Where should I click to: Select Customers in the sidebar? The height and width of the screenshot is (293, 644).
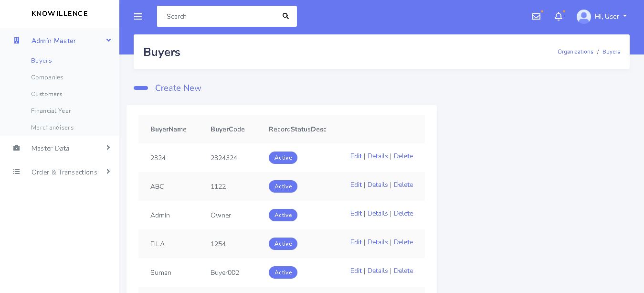(x=47, y=94)
